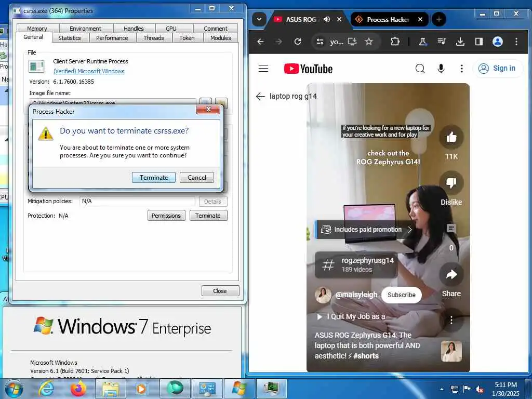Go forward in the browser

click(278, 42)
